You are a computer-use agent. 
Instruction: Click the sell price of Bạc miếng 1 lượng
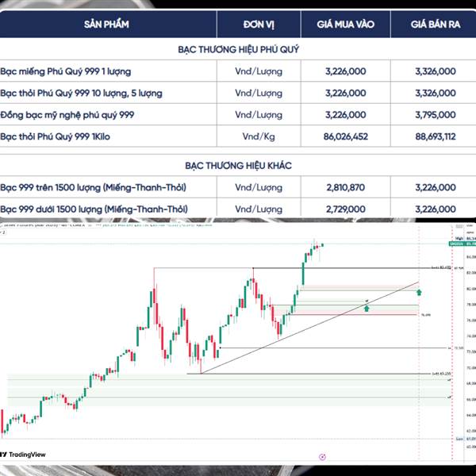coord(436,71)
